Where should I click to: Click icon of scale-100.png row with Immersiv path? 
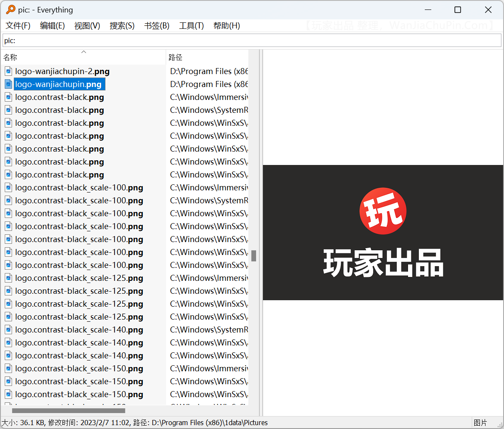[9, 187]
